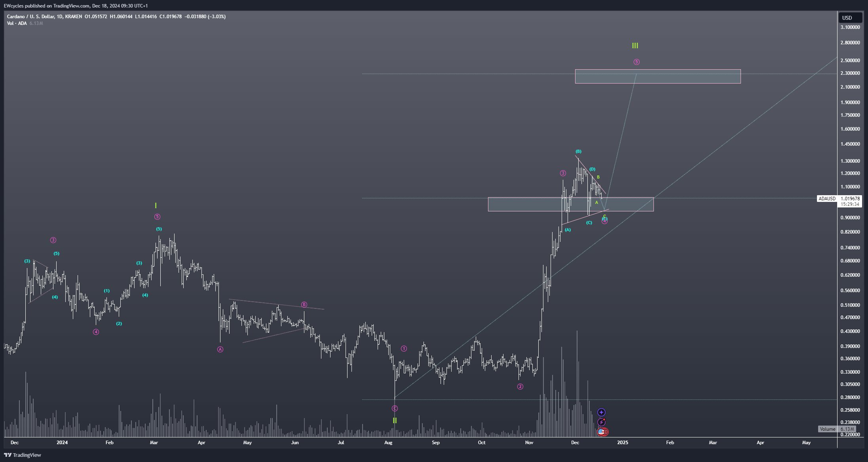Click the ADAUSD price label on axis
The height and width of the screenshot is (462, 868).
point(827,199)
